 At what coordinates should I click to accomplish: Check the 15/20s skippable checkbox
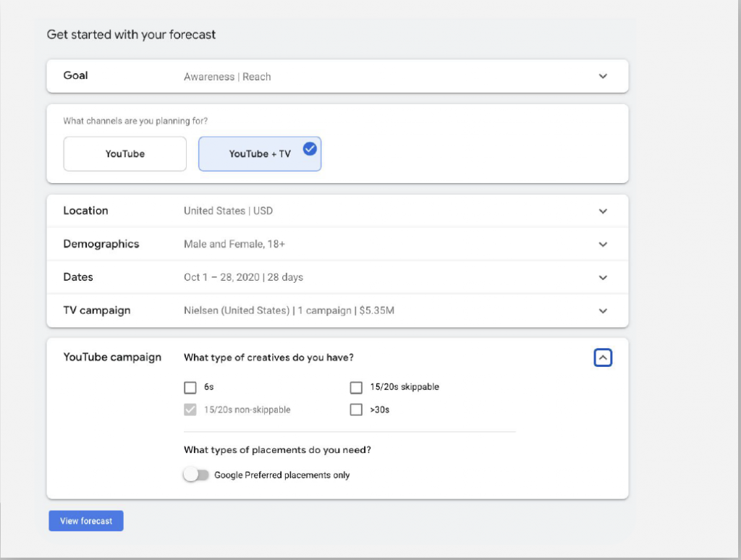(356, 387)
